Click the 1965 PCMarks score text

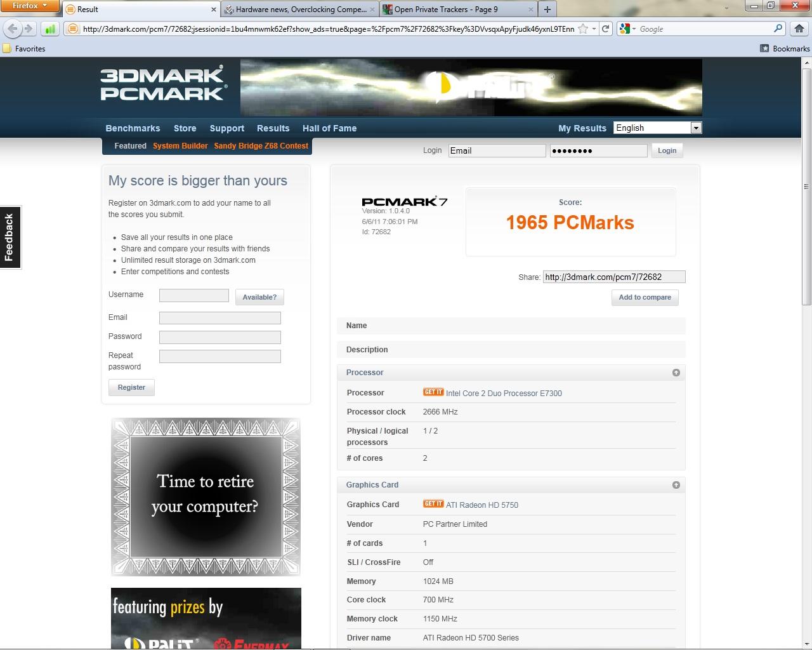570,223
